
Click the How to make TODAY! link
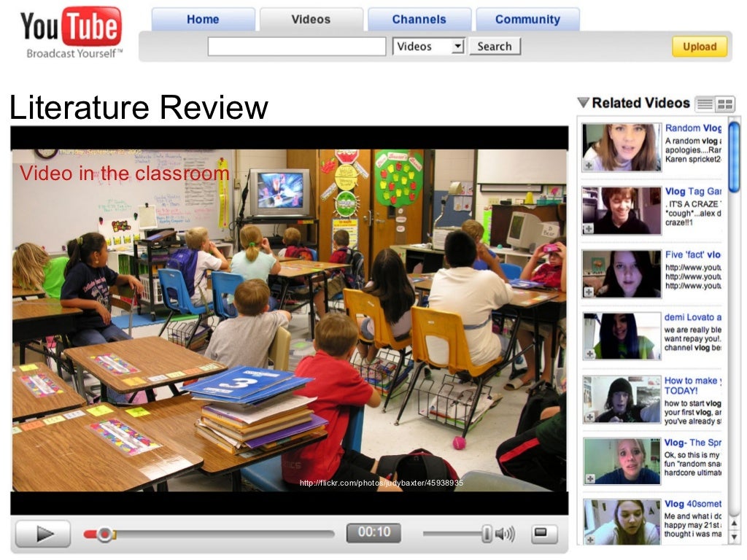pyautogui.click(x=693, y=386)
